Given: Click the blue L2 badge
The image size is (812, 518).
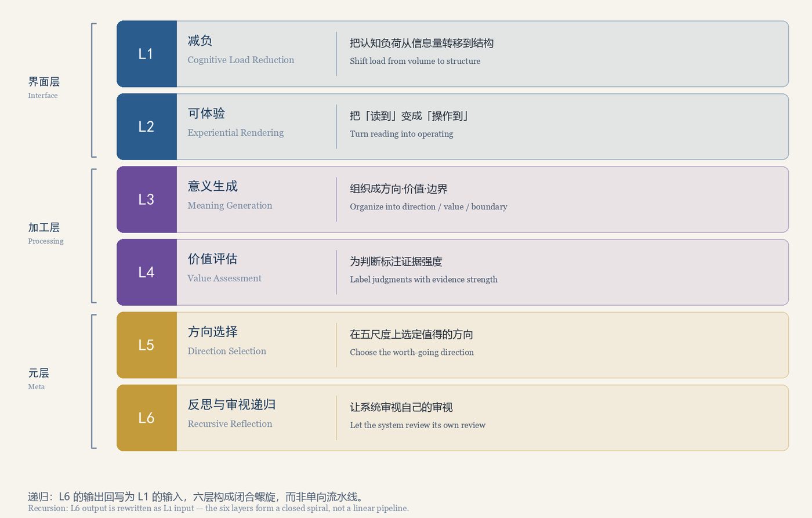Looking at the screenshot, I should pyautogui.click(x=147, y=126).
